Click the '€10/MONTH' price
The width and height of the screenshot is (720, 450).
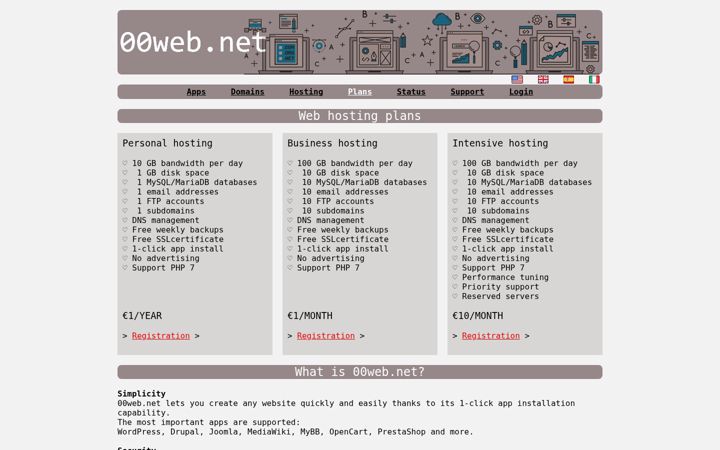click(478, 316)
